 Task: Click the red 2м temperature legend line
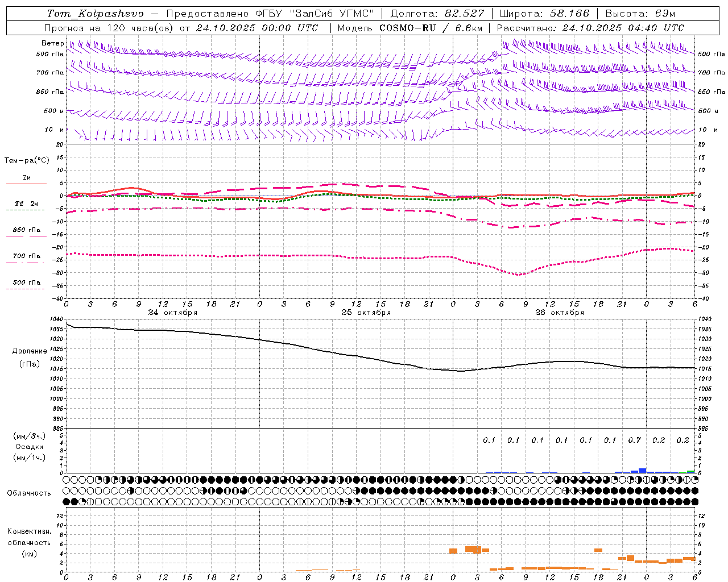(x=26, y=184)
